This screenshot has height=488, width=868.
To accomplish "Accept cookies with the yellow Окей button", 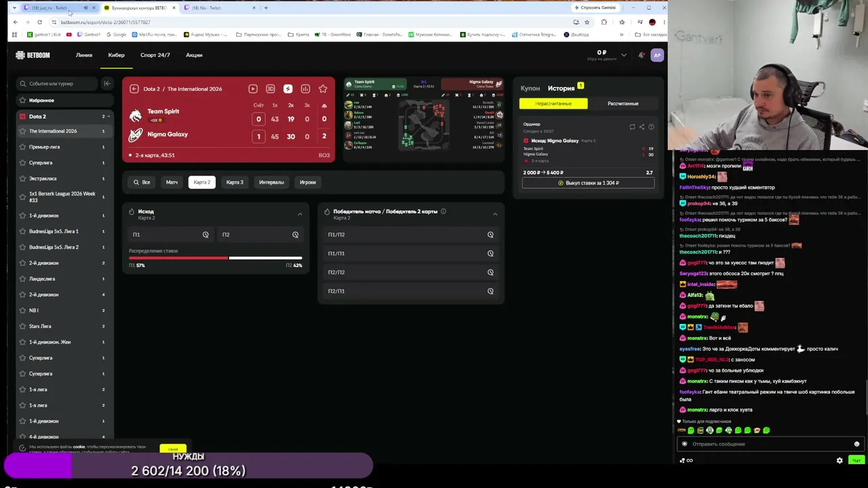I will pos(173,449).
